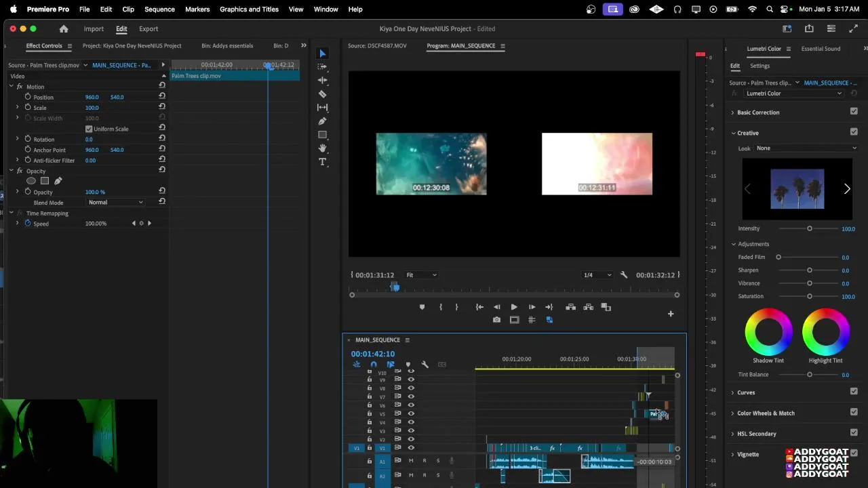Click the Home icon

(64, 29)
